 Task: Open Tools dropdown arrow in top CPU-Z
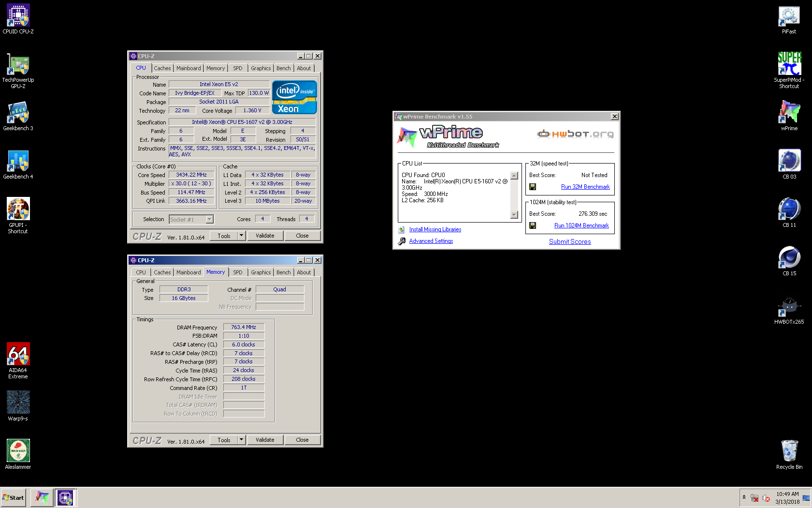(x=242, y=236)
